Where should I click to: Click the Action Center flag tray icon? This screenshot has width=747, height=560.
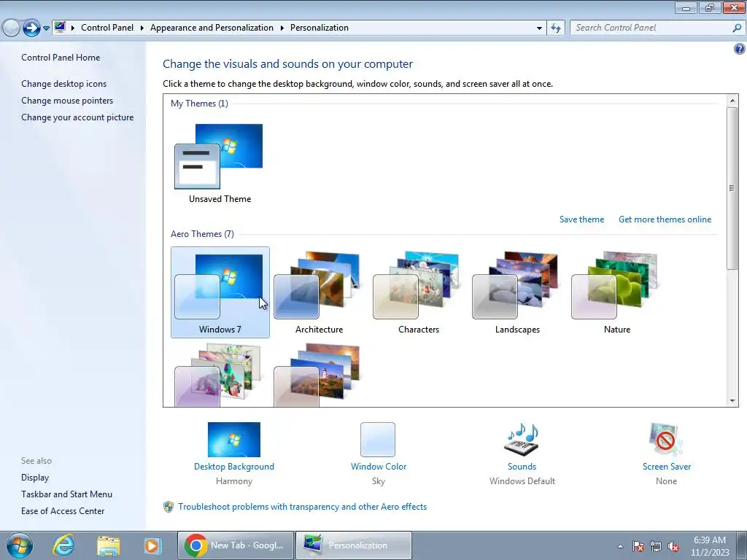pyautogui.click(x=638, y=546)
